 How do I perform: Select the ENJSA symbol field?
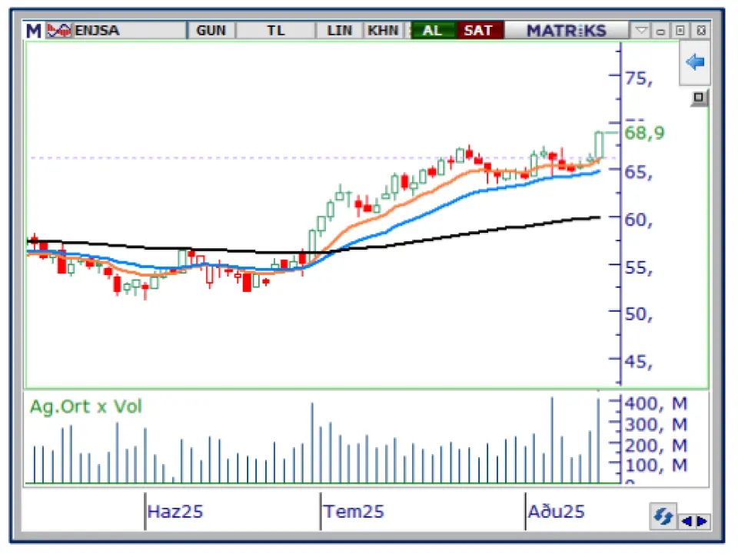129,31
